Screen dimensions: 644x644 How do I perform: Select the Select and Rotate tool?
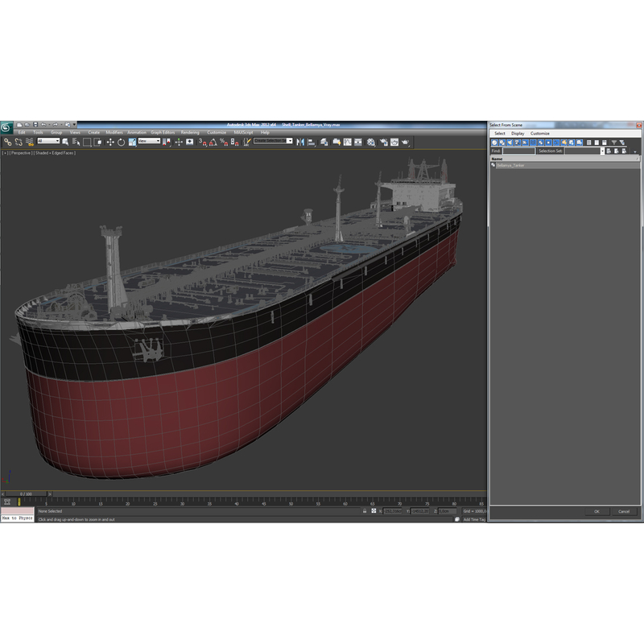click(x=121, y=142)
